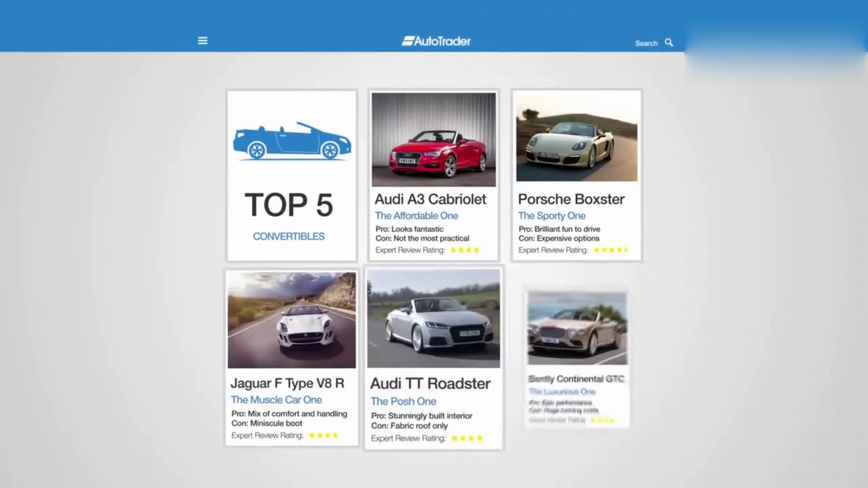Click 'The Posh One' subtitle
The height and width of the screenshot is (488, 868).
403,401
